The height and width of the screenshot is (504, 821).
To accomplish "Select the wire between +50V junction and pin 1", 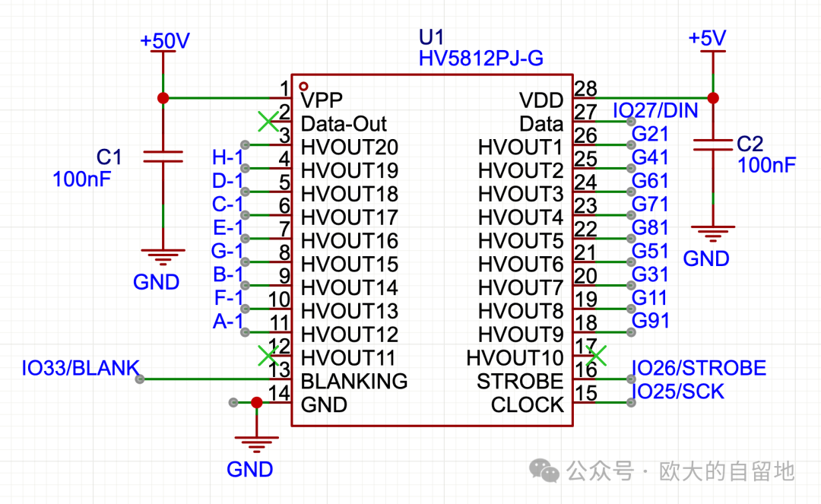I will tap(217, 98).
